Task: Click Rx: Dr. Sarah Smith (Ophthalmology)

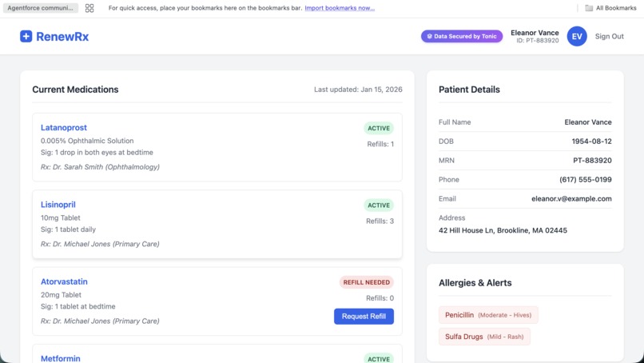Action: pyautogui.click(x=100, y=167)
